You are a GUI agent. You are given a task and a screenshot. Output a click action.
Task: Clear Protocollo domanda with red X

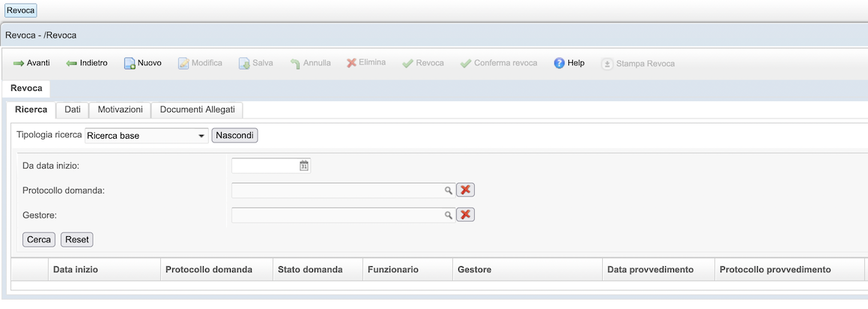tap(465, 190)
